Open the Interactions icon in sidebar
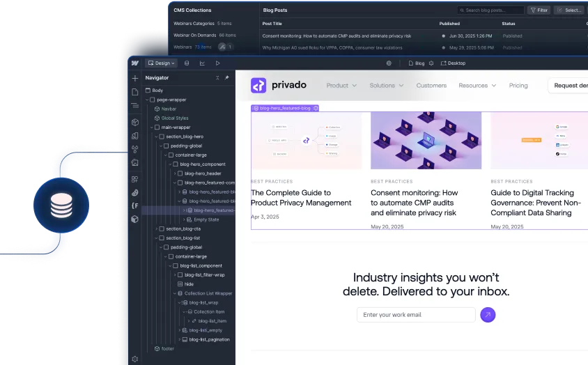 tap(135, 193)
